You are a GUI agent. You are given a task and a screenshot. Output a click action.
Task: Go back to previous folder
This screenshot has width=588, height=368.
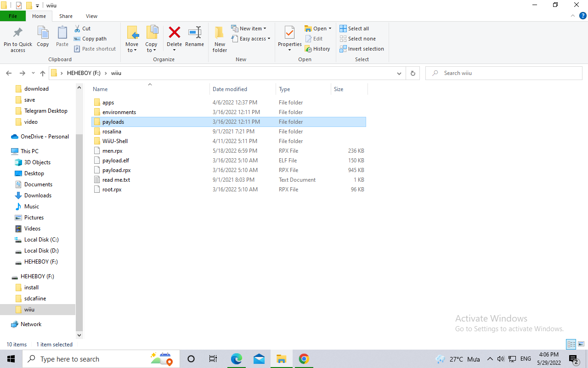tap(9, 73)
